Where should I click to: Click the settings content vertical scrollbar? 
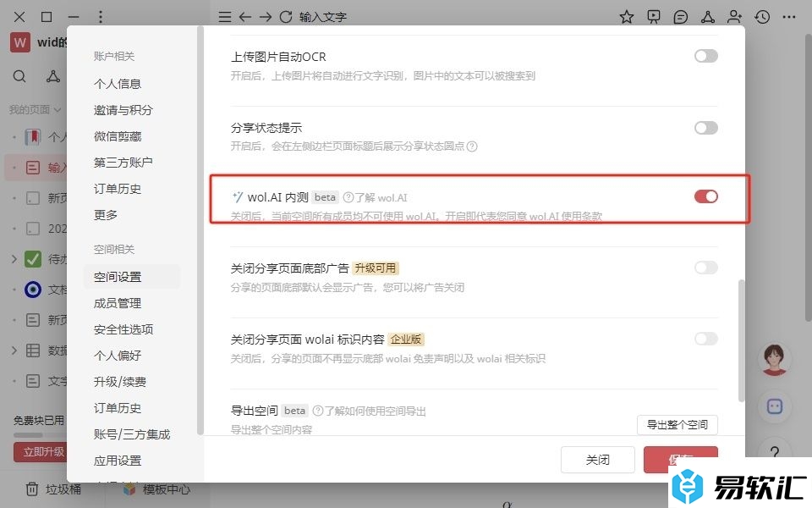[741, 340]
